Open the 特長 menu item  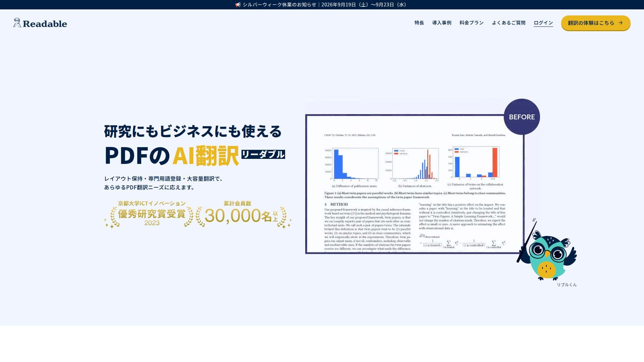point(419,23)
